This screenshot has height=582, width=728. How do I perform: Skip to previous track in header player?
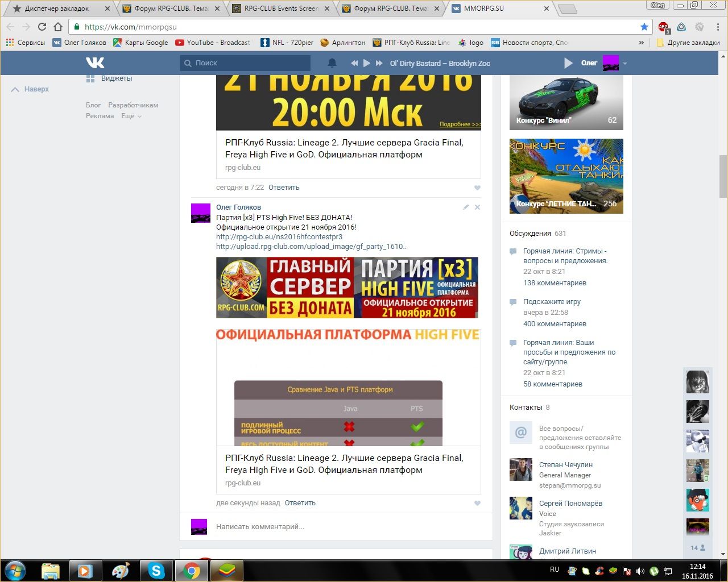click(354, 63)
